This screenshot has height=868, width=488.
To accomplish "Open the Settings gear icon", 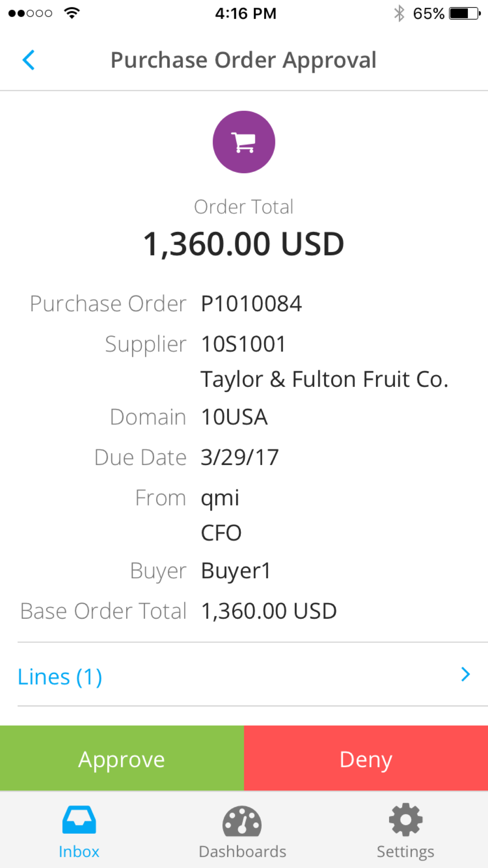I will click(405, 819).
